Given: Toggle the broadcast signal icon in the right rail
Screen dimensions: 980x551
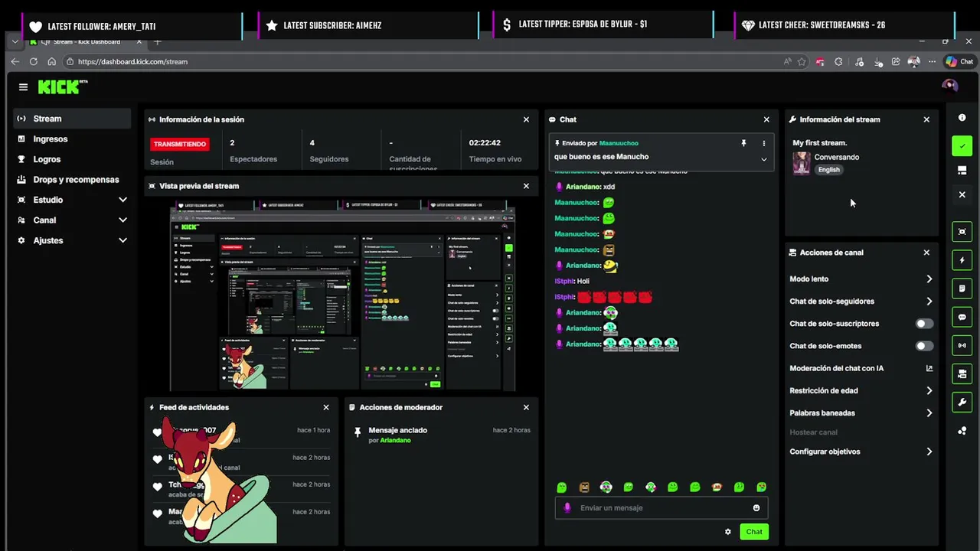Looking at the screenshot, I should click(962, 345).
